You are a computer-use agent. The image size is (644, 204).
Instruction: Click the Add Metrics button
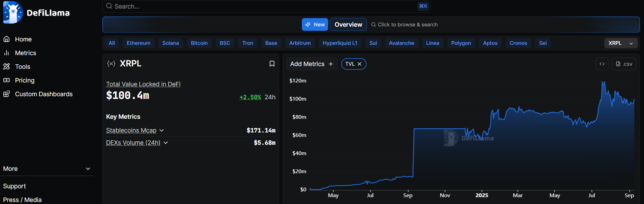coord(311,64)
